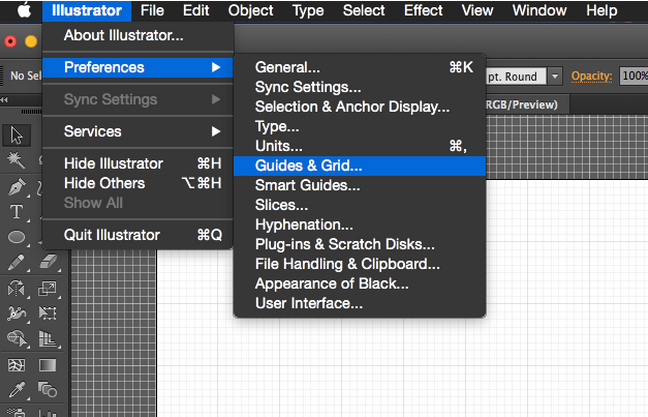Open Smart Guides... preferences
648x417 pixels.
pyautogui.click(x=360, y=186)
